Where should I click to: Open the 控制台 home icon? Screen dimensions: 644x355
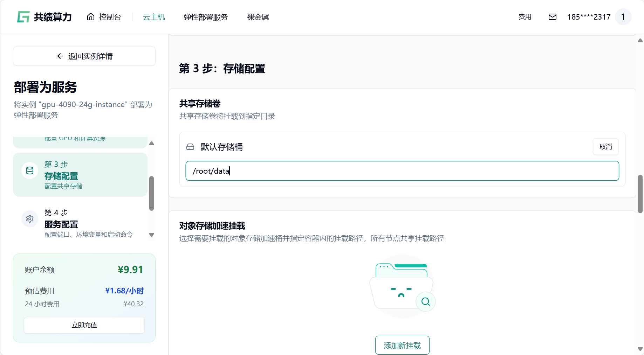(x=91, y=17)
